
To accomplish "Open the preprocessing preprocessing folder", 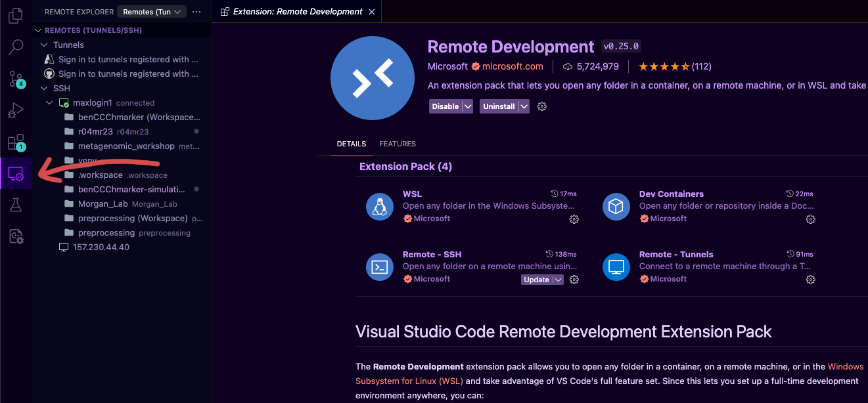I will [122, 232].
